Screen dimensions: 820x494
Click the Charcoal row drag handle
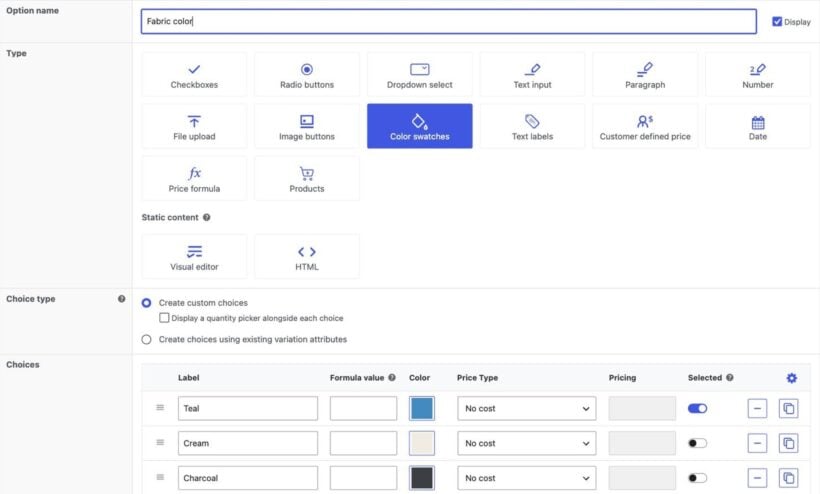(160, 477)
